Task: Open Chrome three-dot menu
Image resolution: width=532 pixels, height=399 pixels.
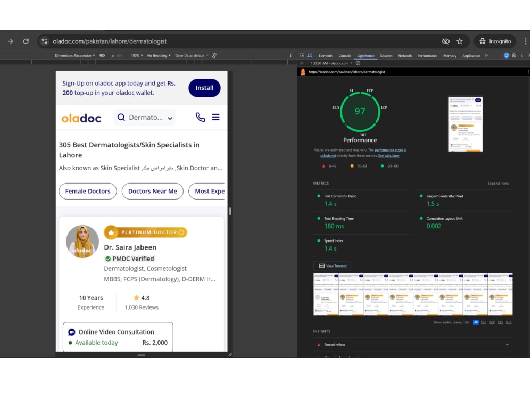Action: tap(525, 41)
